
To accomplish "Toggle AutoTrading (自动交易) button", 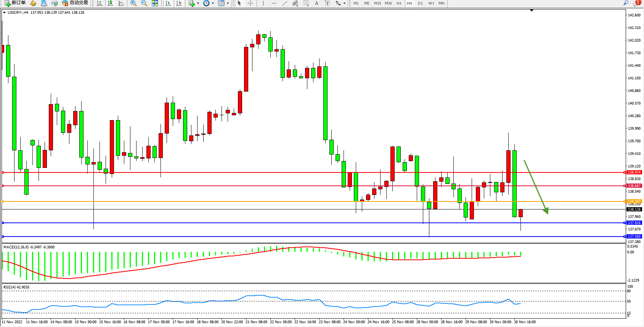I will [x=75, y=3].
